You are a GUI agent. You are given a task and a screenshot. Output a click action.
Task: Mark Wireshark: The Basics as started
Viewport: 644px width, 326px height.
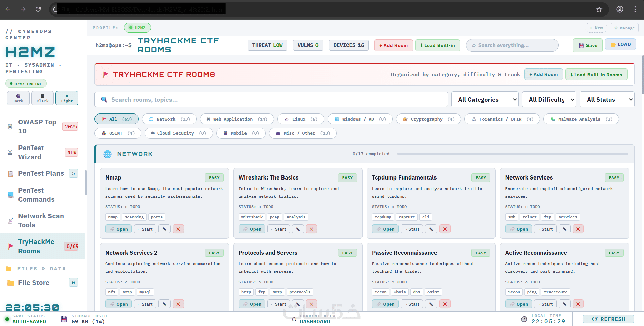click(x=278, y=229)
